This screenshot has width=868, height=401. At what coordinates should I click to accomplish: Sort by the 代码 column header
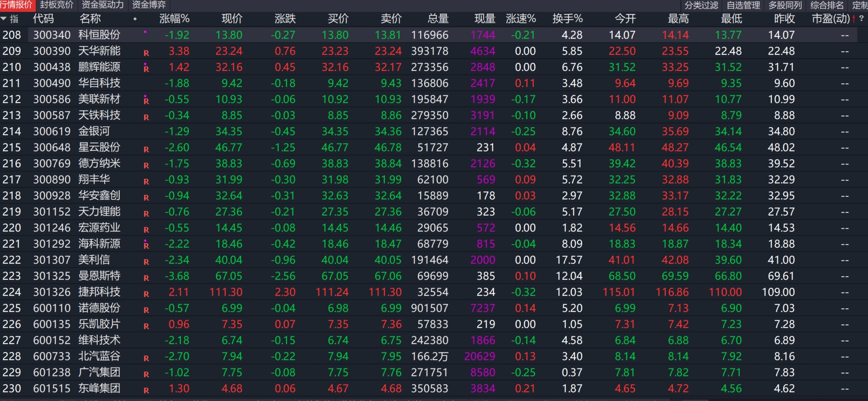click(x=43, y=19)
